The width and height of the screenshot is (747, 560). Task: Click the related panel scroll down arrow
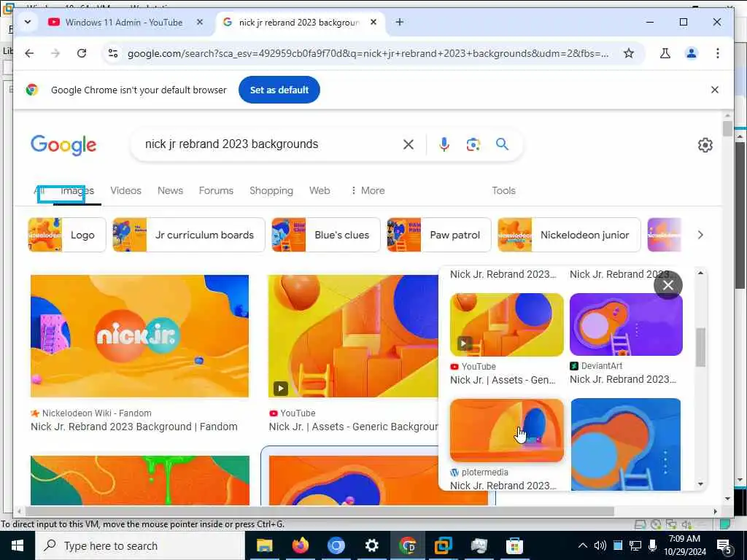pyautogui.click(x=700, y=484)
